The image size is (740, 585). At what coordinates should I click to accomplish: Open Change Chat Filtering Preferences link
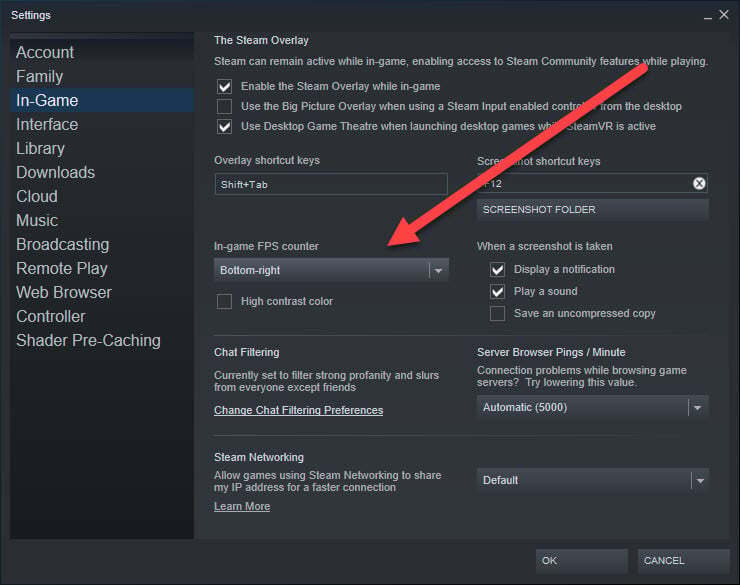[298, 410]
